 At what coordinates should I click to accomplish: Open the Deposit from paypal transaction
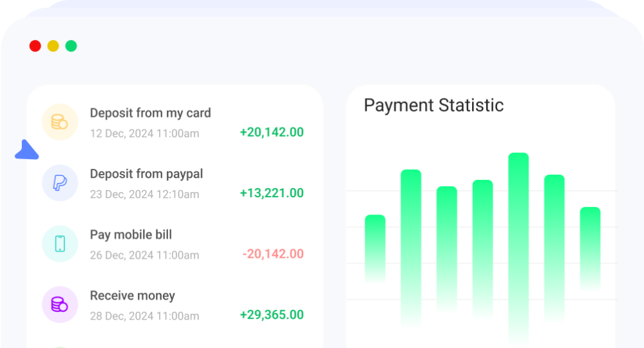[146, 174]
